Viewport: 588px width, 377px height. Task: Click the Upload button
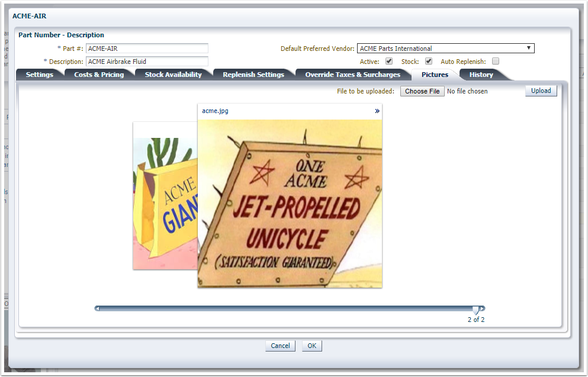click(541, 91)
